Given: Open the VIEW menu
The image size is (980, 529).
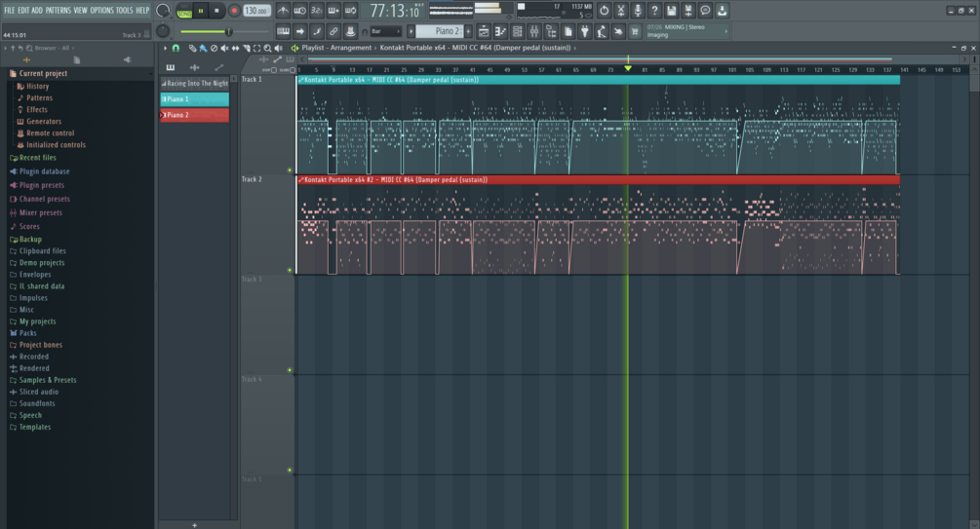Looking at the screenshot, I should (x=81, y=11).
